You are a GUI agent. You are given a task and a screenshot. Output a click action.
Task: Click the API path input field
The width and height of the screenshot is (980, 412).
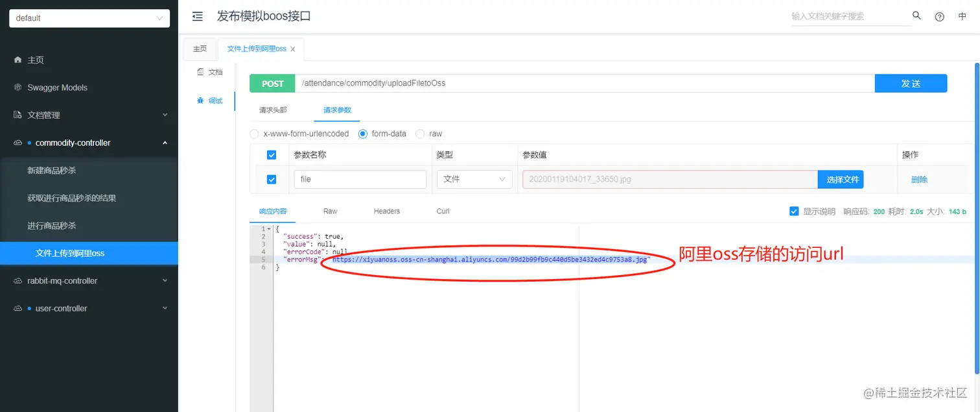(583, 83)
